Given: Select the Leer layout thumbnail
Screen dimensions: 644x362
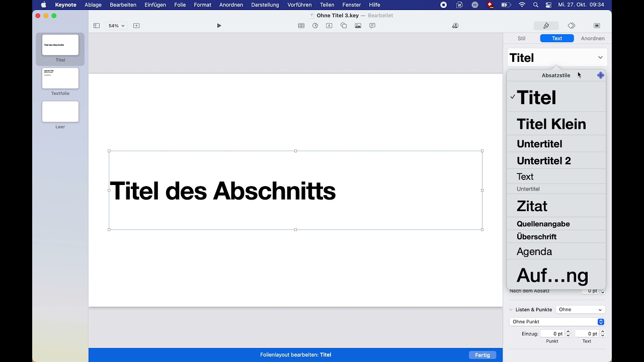Looking at the screenshot, I should pyautogui.click(x=60, y=112).
